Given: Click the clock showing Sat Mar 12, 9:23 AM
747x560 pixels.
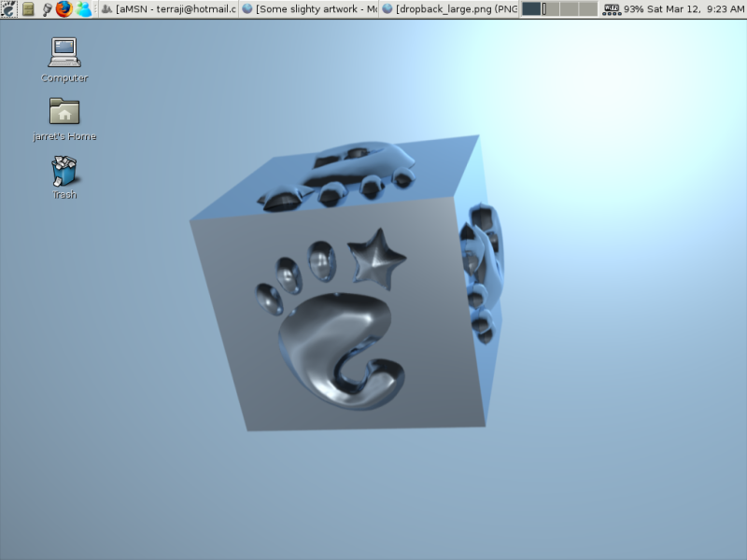Looking at the screenshot, I should [x=696, y=9].
